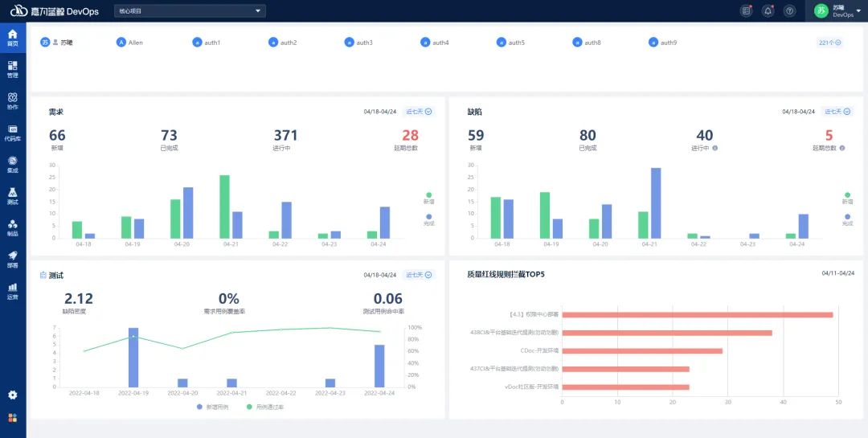Toggle the 完成 legend in the 缺陷 chart
This screenshot has height=438, width=868.
(x=847, y=219)
